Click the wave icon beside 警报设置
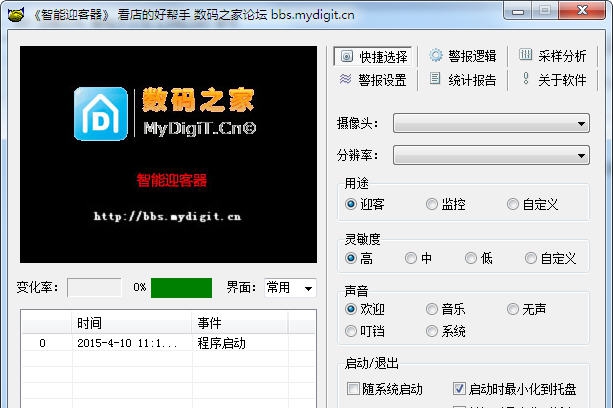The width and height of the screenshot is (613, 408). point(345,79)
